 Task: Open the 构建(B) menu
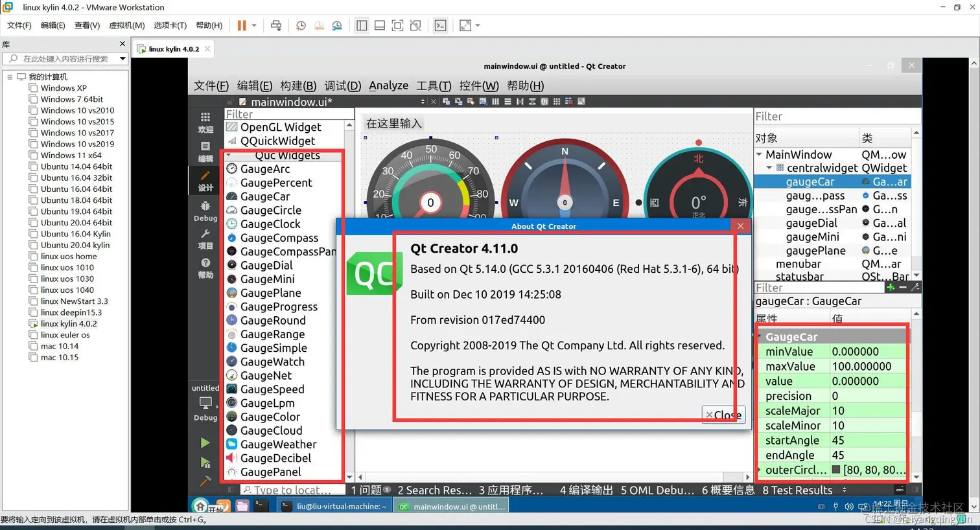298,86
